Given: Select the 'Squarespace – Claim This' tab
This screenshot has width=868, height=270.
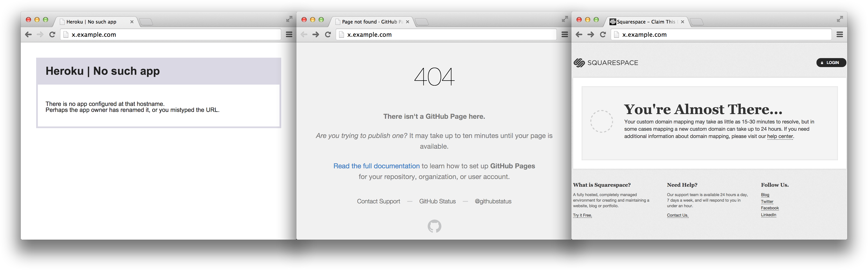Looking at the screenshot, I should tap(646, 22).
